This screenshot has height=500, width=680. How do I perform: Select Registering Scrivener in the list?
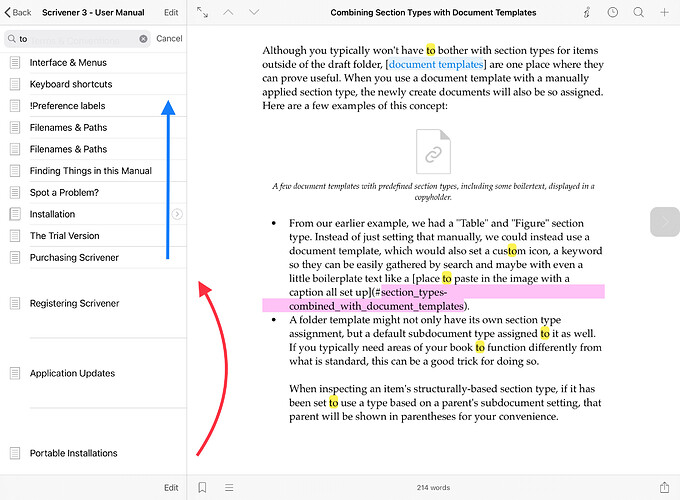(93, 303)
